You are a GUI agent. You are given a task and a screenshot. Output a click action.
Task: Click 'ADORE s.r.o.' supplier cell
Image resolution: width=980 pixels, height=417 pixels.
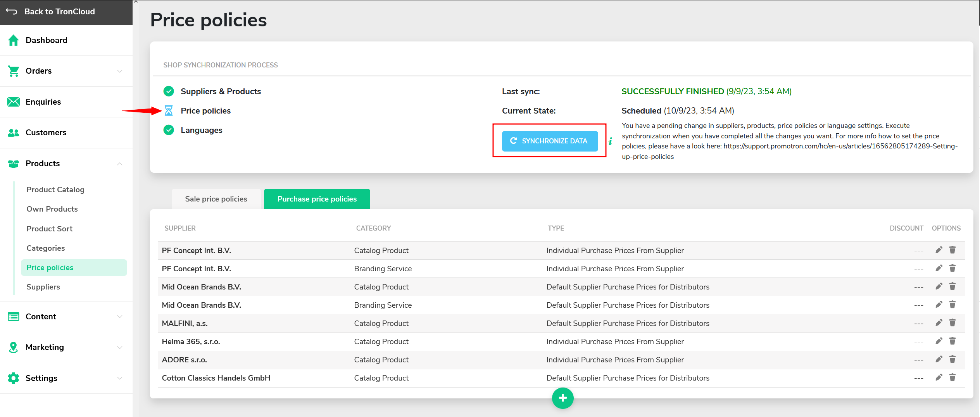pyautogui.click(x=184, y=360)
